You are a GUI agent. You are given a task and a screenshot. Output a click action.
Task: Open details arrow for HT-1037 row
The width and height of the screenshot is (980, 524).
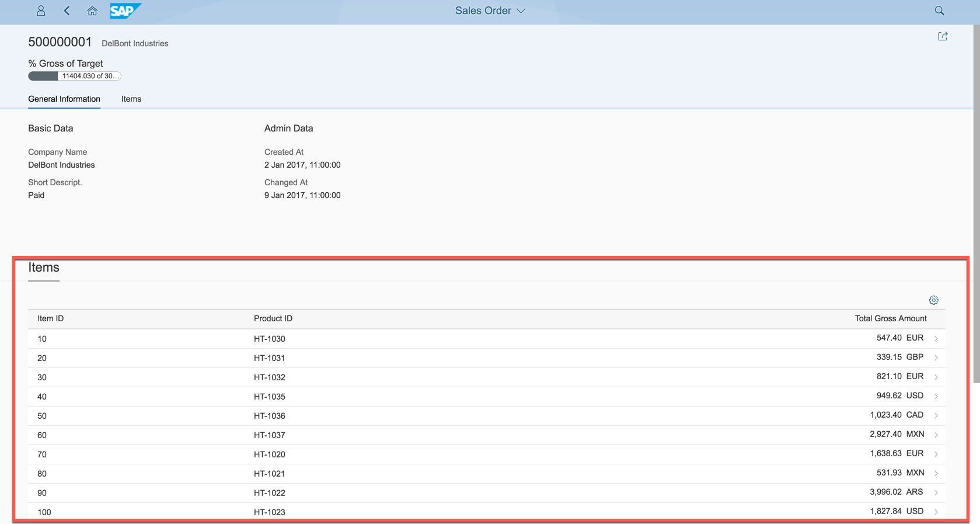[x=936, y=435]
